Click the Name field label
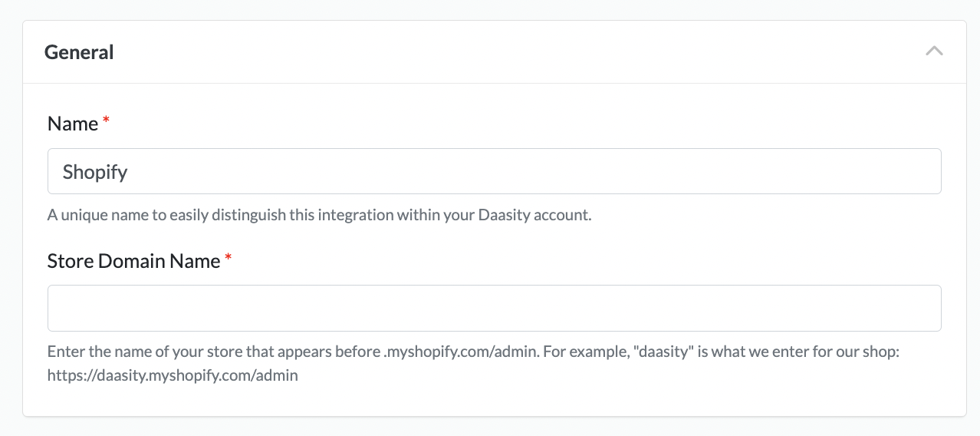980x436 pixels. 73,124
